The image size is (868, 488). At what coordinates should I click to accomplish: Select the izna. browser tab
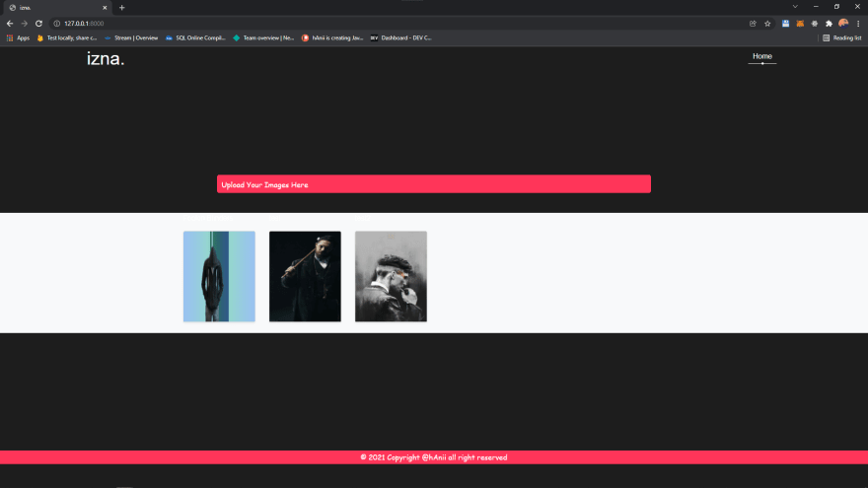point(56,8)
